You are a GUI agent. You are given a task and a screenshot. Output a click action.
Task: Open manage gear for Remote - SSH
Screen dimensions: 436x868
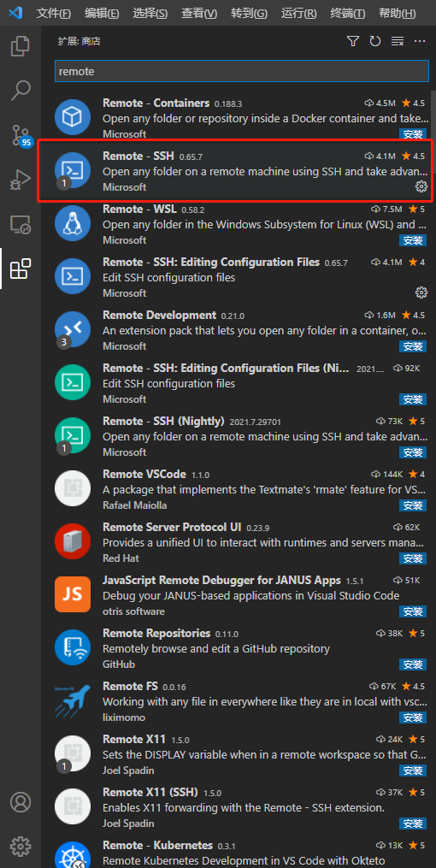pos(421,186)
